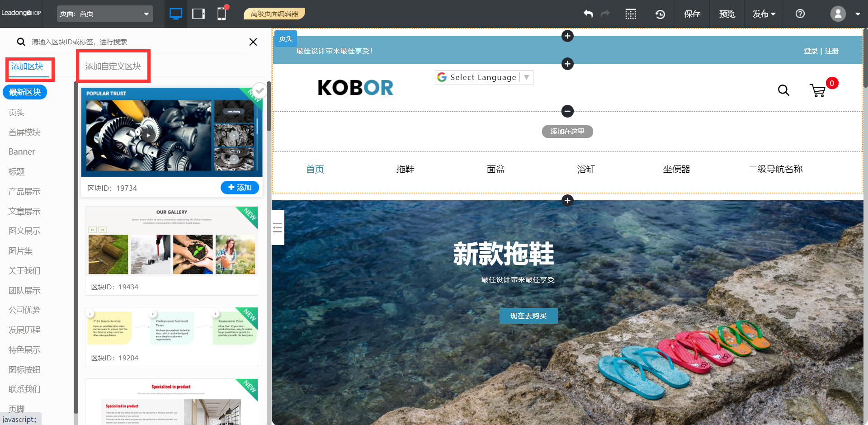This screenshot has width=868, height=425.
Task: Click the redo icon in top toolbar
Action: 605,14
